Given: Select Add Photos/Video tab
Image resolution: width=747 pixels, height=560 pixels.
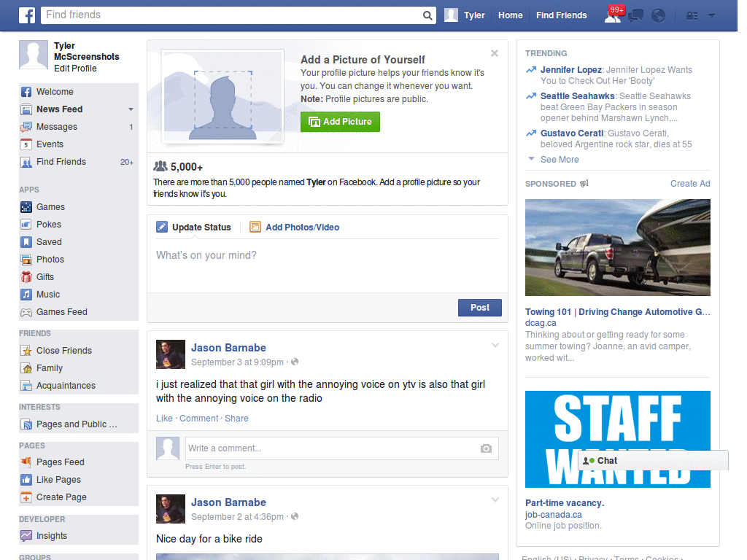Looking at the screenshot, I should click(x=295, y=227).
